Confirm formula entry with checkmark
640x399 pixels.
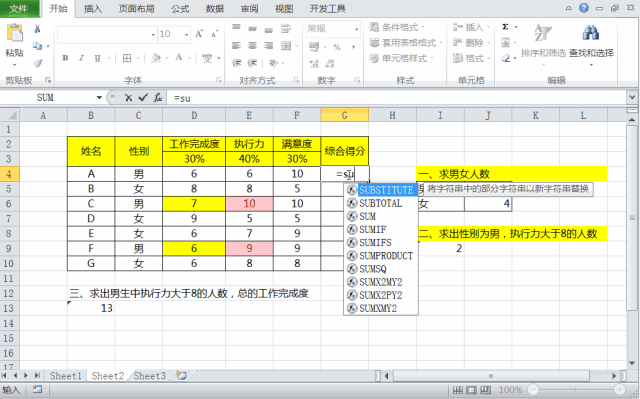point(143,98)
